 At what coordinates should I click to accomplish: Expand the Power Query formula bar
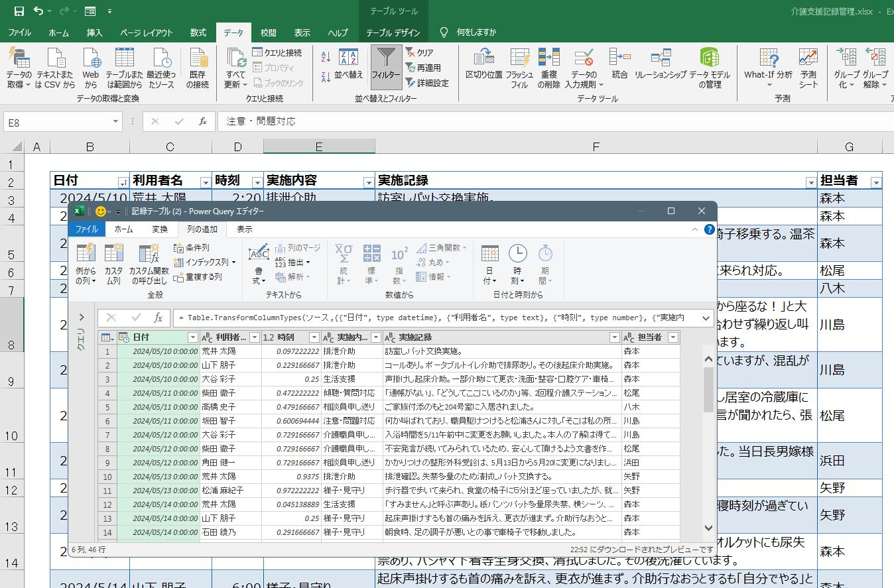[x=706, y=318]
